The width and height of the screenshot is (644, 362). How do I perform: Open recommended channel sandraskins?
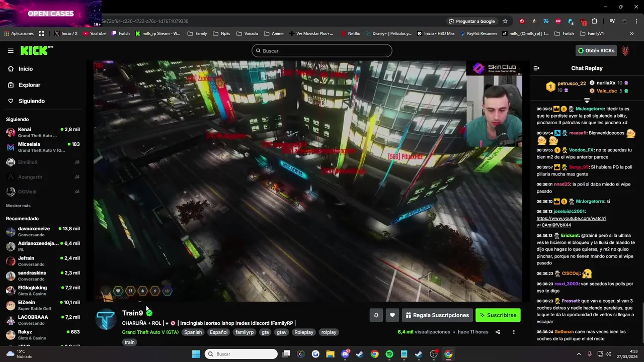click(x=43, y=276)
